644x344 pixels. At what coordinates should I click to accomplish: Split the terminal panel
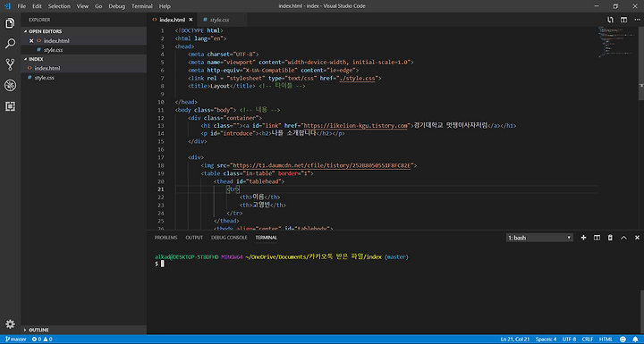[x=597, y=238]
